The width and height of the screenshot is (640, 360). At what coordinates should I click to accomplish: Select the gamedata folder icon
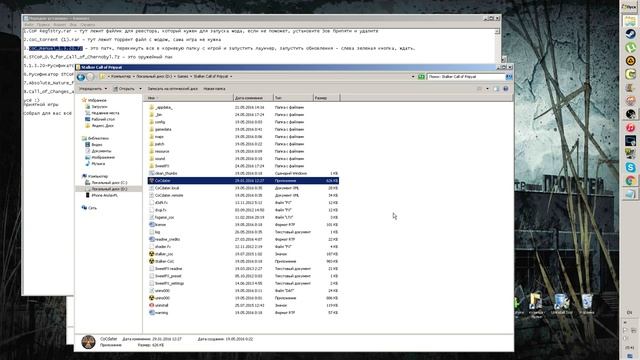(x=151, y=129)
